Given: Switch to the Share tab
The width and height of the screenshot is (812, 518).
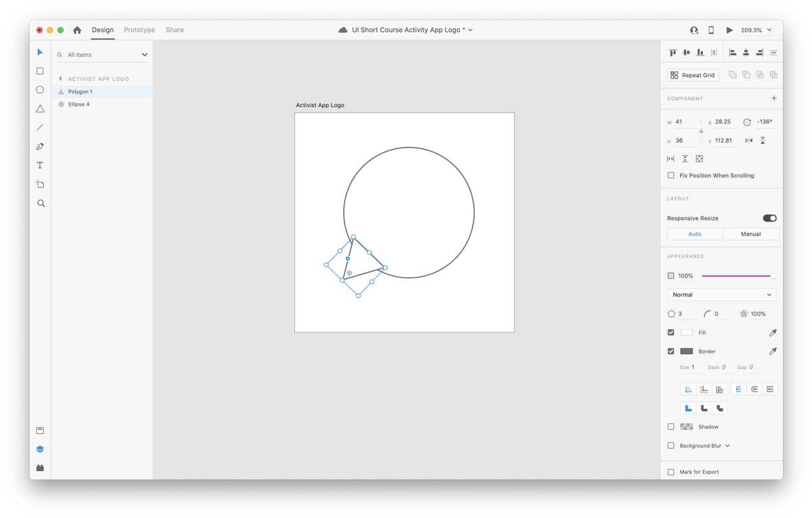Looking at the screenshot, I should [x=175, y=30].
